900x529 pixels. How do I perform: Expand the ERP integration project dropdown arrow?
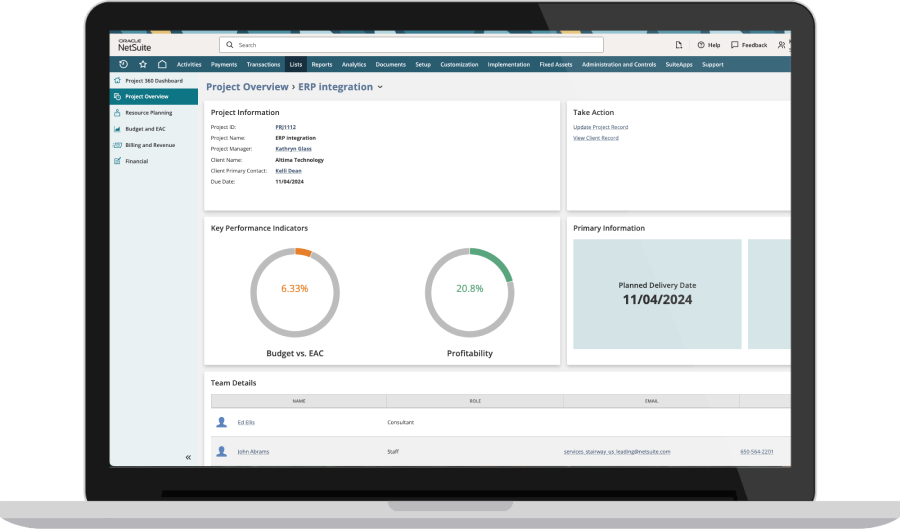(x=380, y=87)
